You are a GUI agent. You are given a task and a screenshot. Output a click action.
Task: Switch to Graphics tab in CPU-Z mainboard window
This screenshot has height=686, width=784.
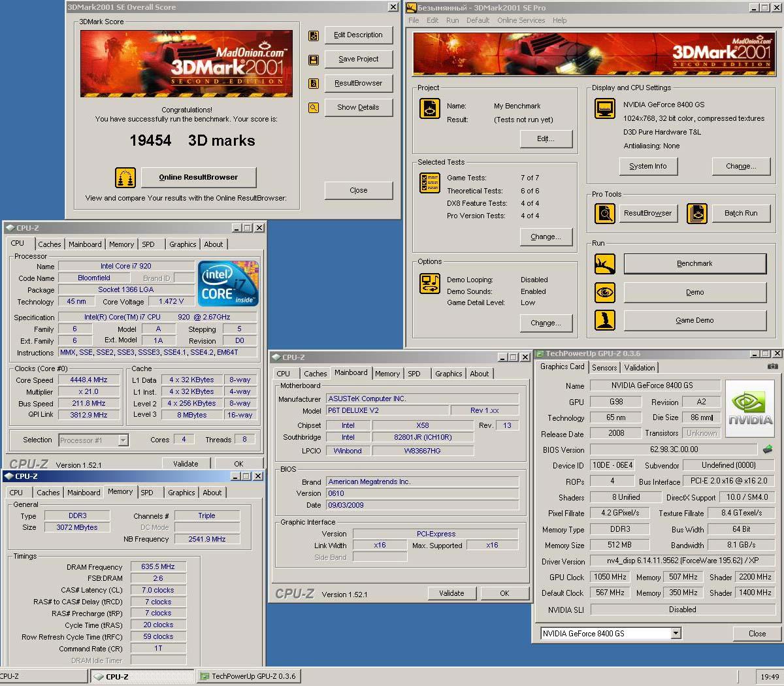[x=449, y=374]
